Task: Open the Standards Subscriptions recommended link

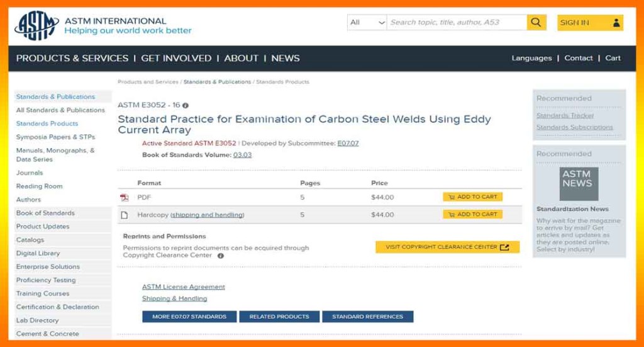Action: [x=575, y=127]
